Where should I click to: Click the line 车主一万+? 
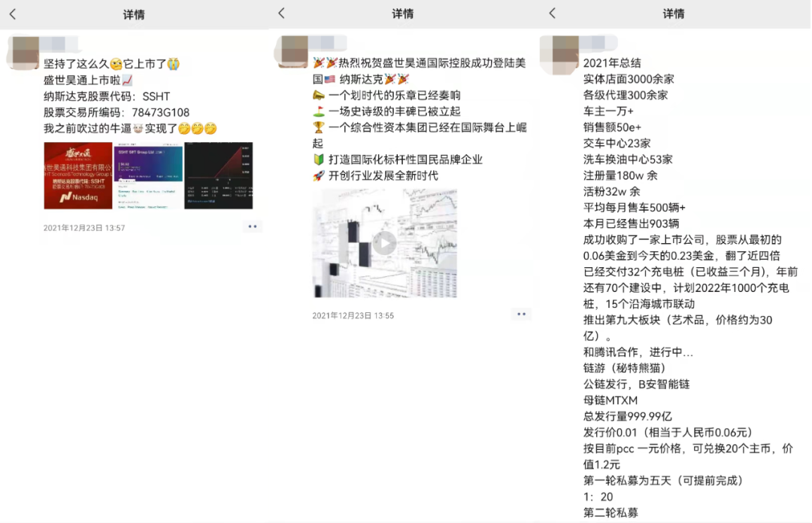(x=608, y=111)
